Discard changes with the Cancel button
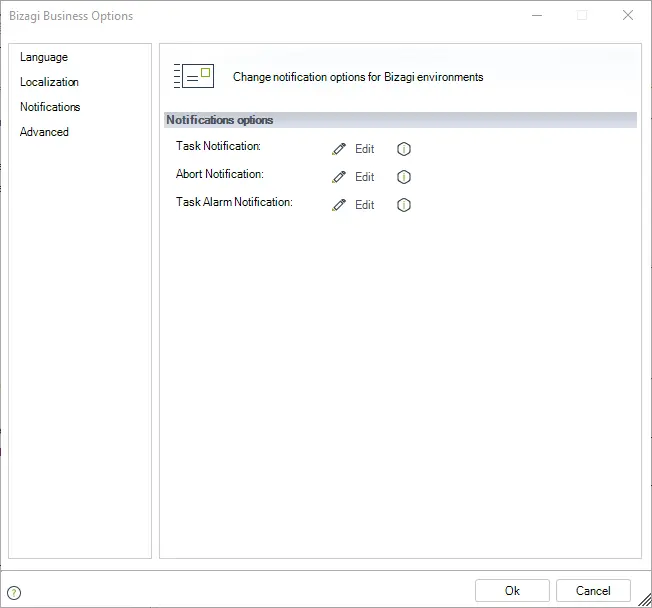The height and width of the screenshot is (608, 652). tap(593, 591)
